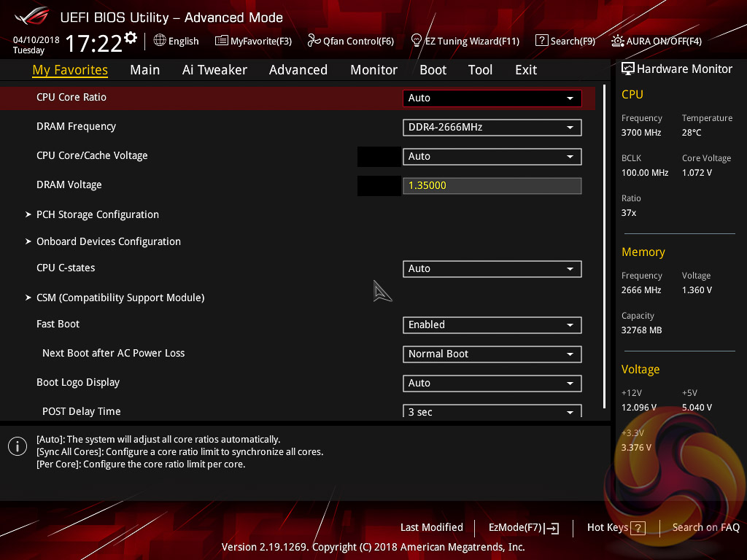Click Search on FAQ link
The width and height of the screenshot is (747, 560).
pos(706,528)
